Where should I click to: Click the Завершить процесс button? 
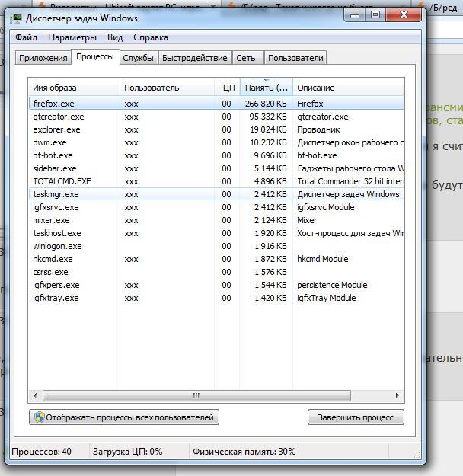point(356,417)
